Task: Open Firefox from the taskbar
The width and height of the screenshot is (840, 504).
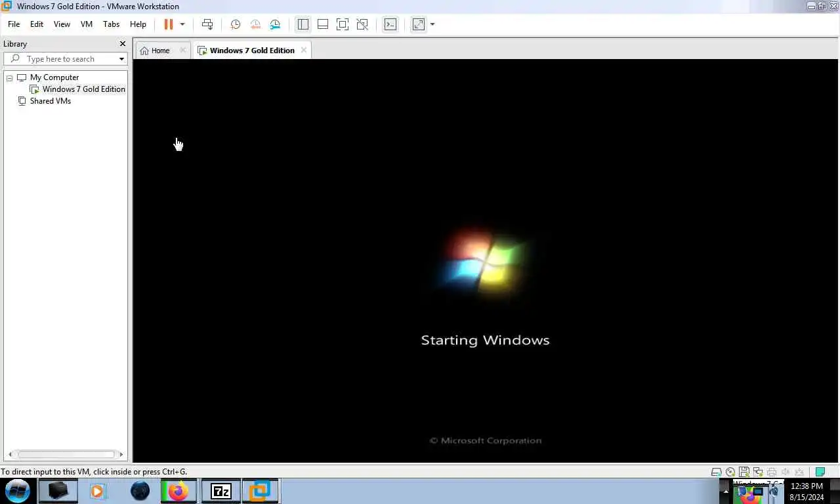Action: [178, 491]
